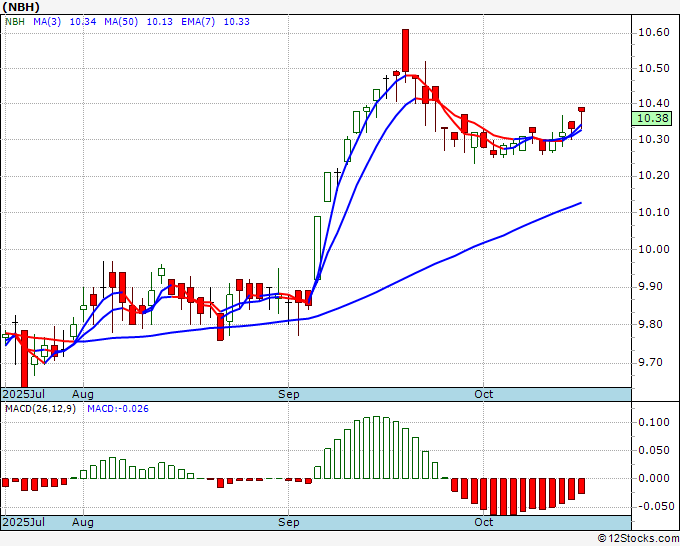
Task: Click the 10.60 price axis label
Action: tap(654, 33)
